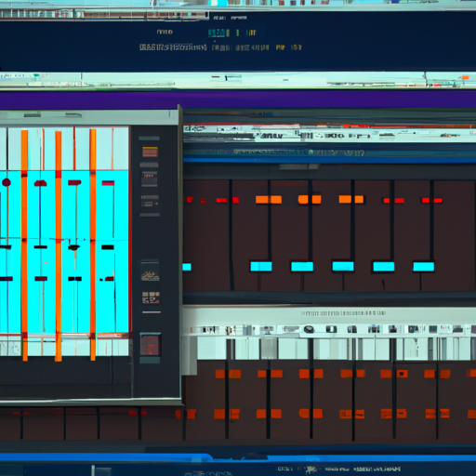Image resolution: width=476 pixels, height=476 pixels.
Task: Select the red clip left of orange clips
Action: pyautogui.click(x=227, y=201)
